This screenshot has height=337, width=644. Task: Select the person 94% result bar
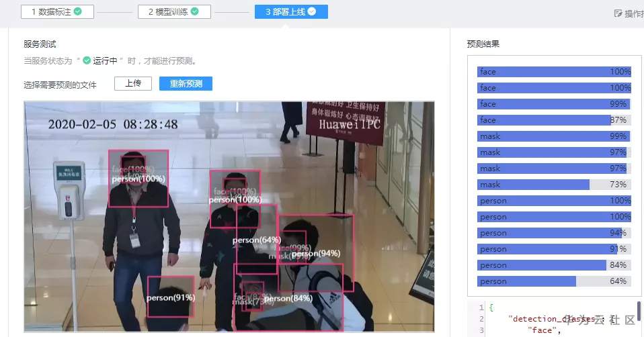554,233
